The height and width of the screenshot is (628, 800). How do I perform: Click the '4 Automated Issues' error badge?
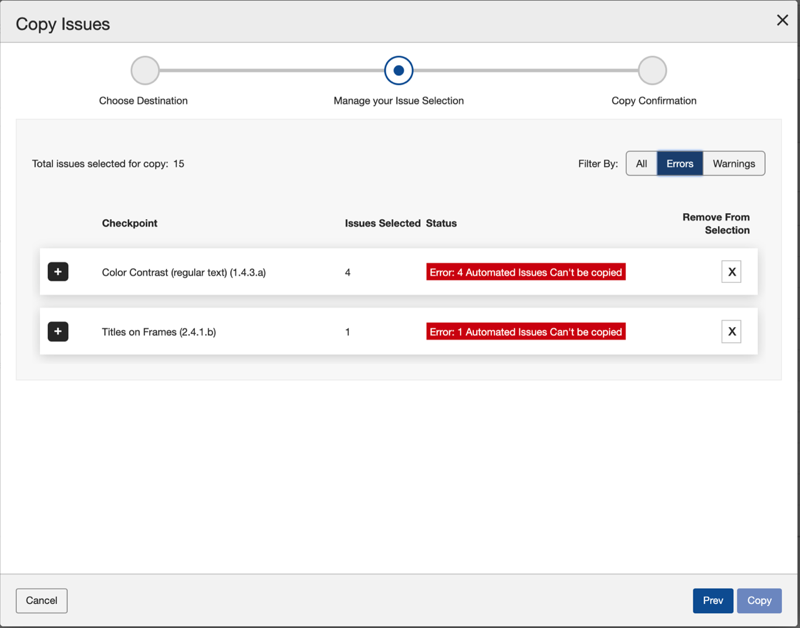(x=526, y=272)
